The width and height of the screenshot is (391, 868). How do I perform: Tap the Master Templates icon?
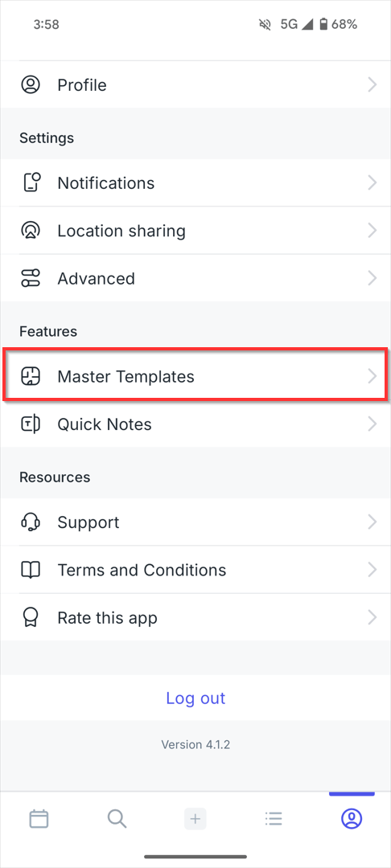tap(31, 376)
